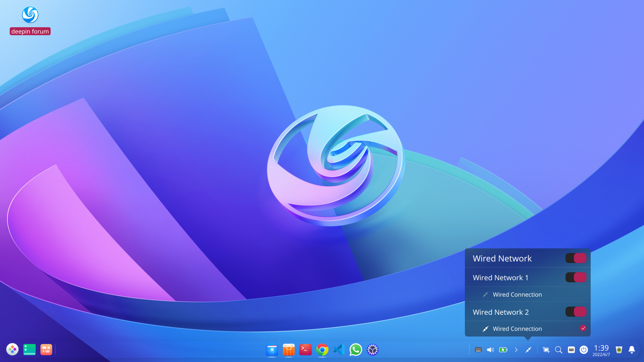
Task: Click the 1:39 clock in the dock
Action: [601, 350]
